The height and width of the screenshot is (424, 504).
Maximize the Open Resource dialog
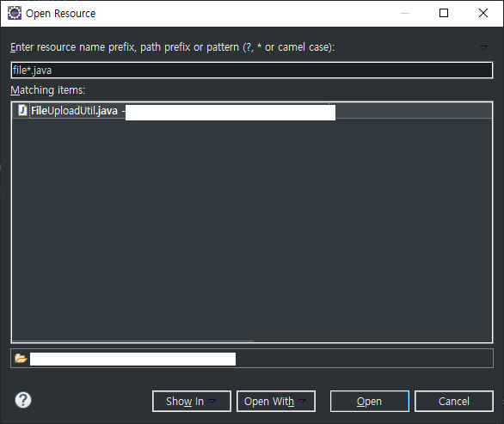(x=444, y=13)
